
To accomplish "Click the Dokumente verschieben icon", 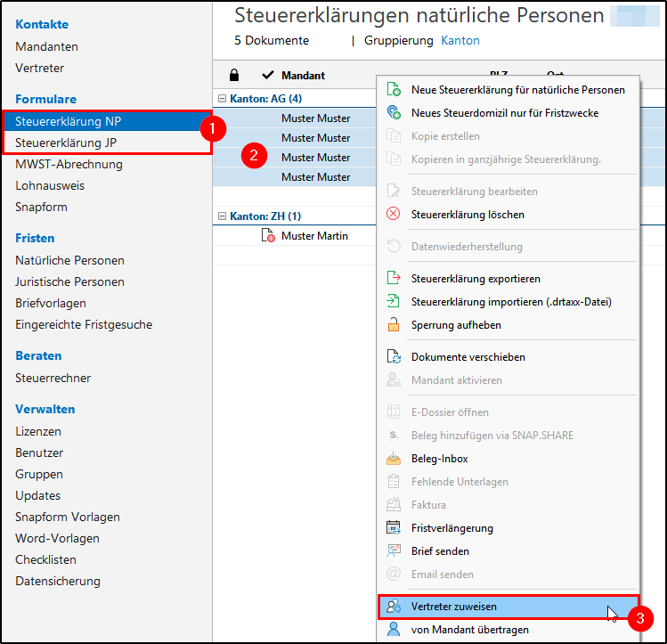I will 394,356.
